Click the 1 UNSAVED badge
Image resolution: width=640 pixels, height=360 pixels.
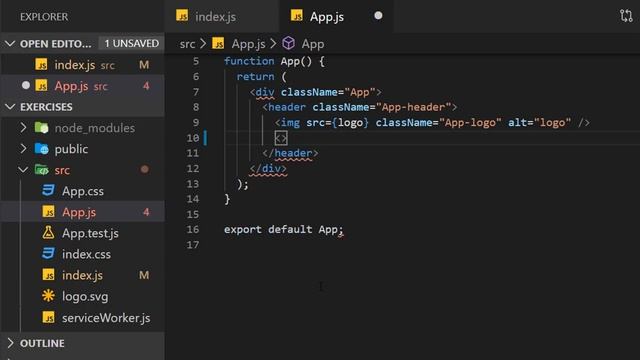131,43
